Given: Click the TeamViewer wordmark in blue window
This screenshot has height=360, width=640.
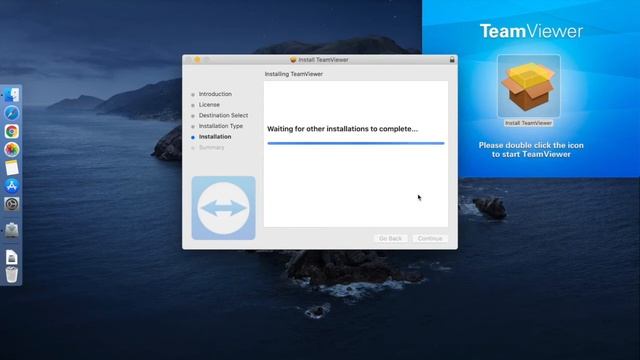Looking at the screenshot, I should point(531,31).
